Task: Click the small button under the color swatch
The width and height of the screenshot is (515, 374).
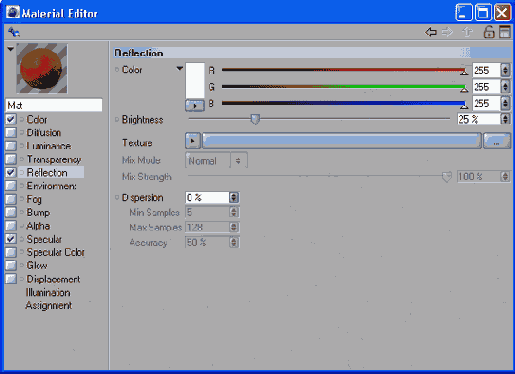Action: [x=195, y=106]
